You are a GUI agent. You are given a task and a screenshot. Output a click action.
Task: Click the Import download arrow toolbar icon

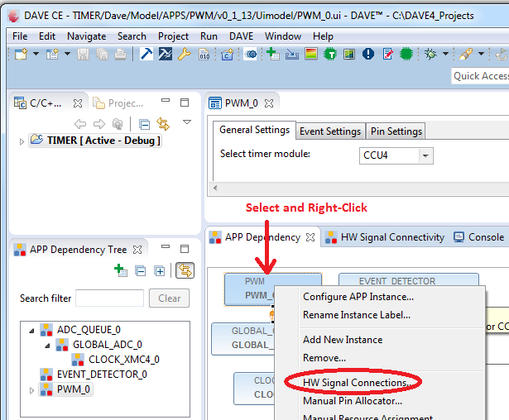[292, 55]
